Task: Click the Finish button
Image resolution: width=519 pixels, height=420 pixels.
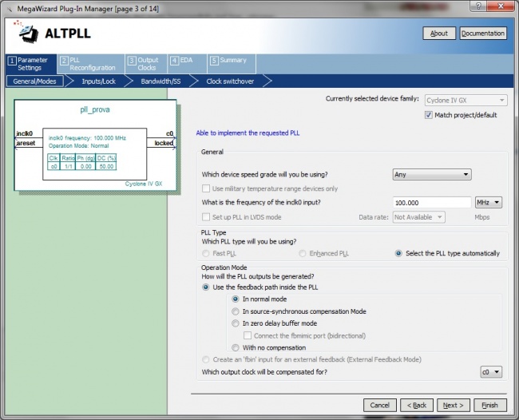Action: [x=490, y=405]
